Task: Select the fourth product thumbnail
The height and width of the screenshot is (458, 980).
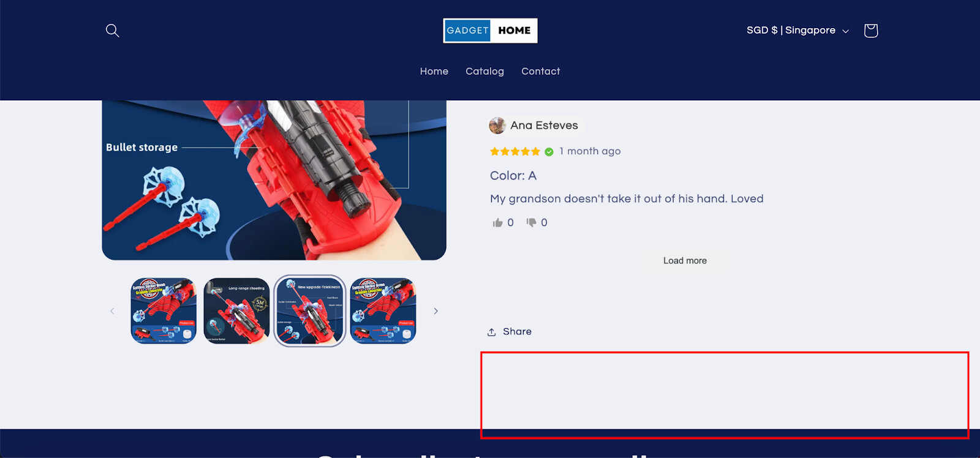Action: coord(383,311)
